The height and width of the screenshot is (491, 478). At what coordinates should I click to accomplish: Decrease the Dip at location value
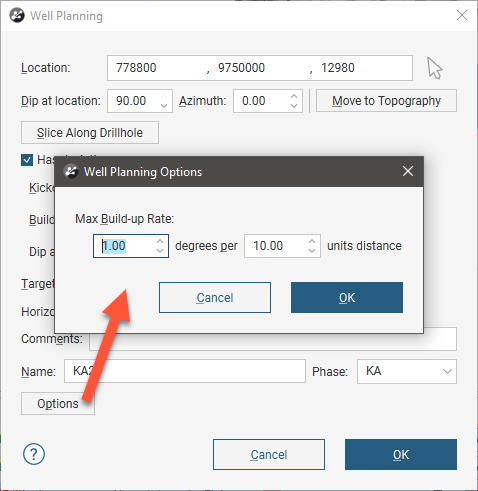pos(164,105)
